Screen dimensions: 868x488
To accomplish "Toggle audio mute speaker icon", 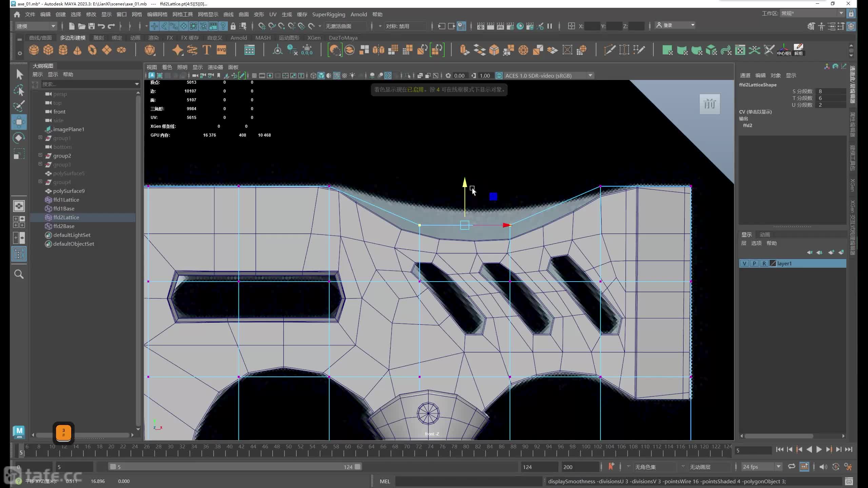I will pyautogui.click(x=823, y=467).
